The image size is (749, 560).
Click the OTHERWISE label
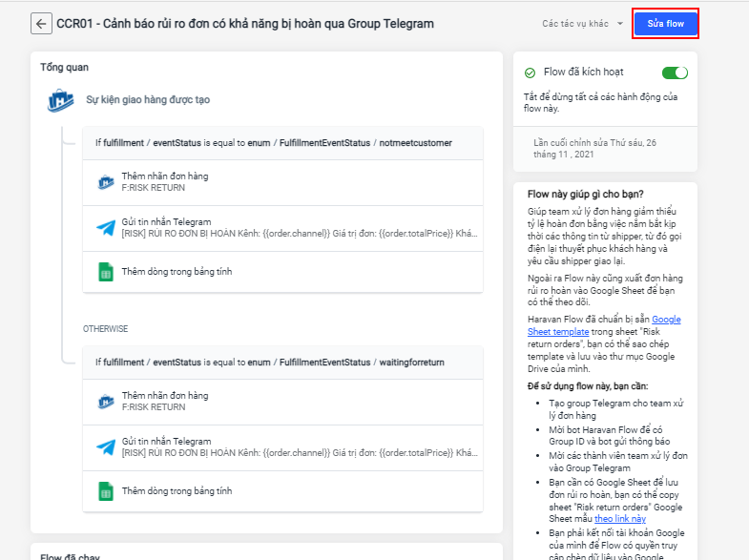tap(106, 329)
